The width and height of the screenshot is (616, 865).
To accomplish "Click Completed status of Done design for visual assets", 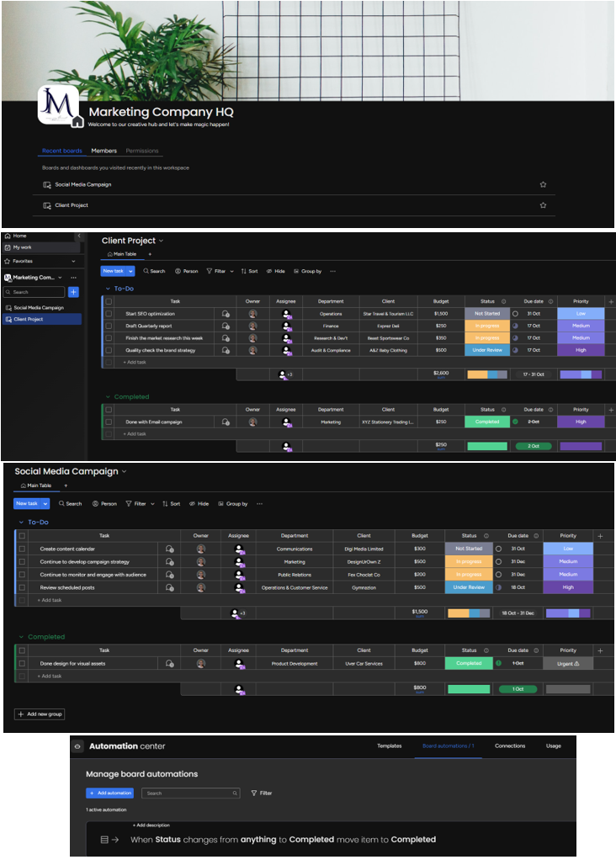I will click(469, 664).
